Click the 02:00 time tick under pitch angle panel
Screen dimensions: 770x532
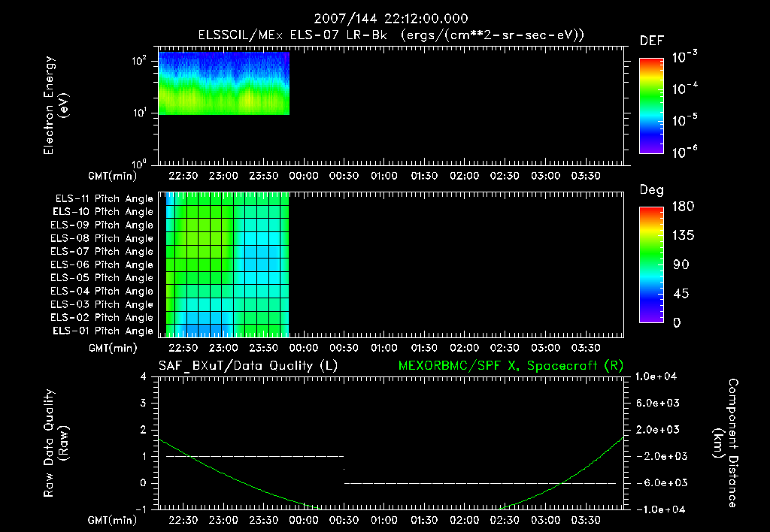click(465, 348)
